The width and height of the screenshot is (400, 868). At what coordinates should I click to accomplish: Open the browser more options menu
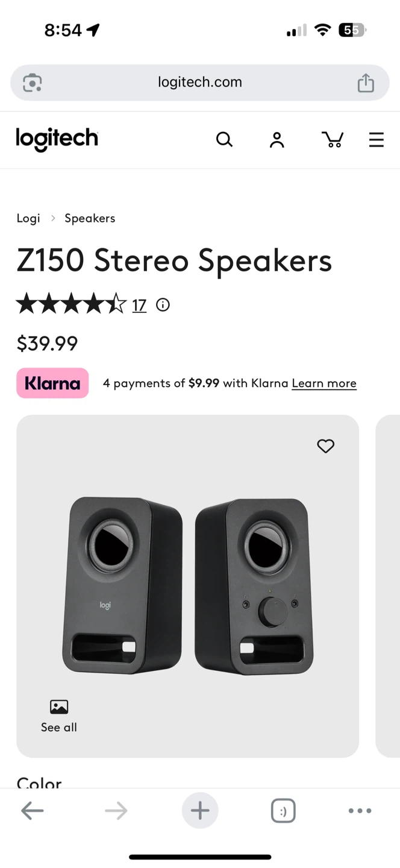click(360, 811)
